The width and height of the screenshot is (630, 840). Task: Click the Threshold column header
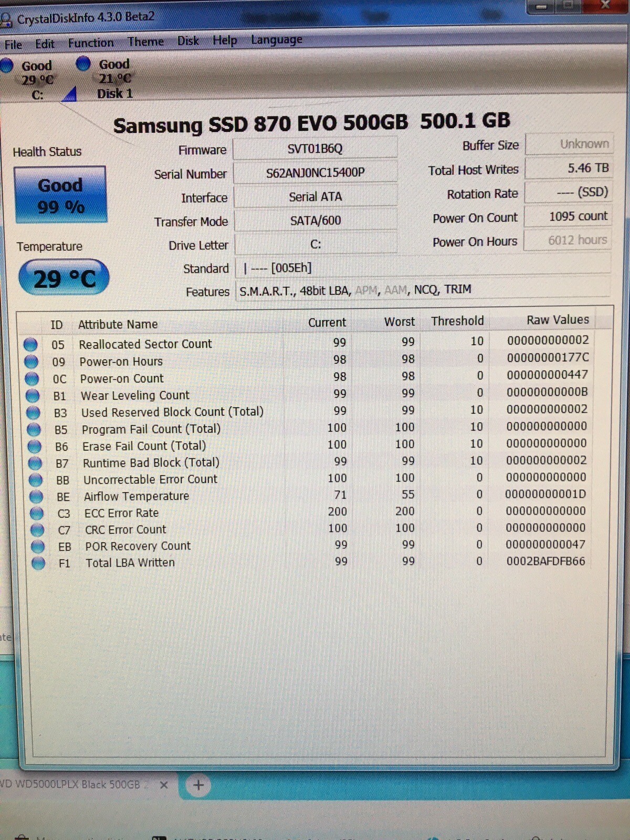point(457,321)
